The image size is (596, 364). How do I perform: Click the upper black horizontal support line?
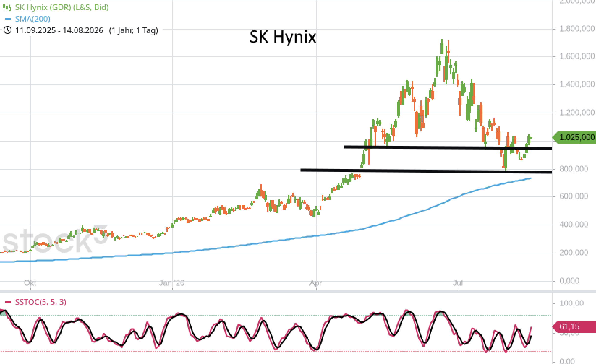tap(448, 148)
